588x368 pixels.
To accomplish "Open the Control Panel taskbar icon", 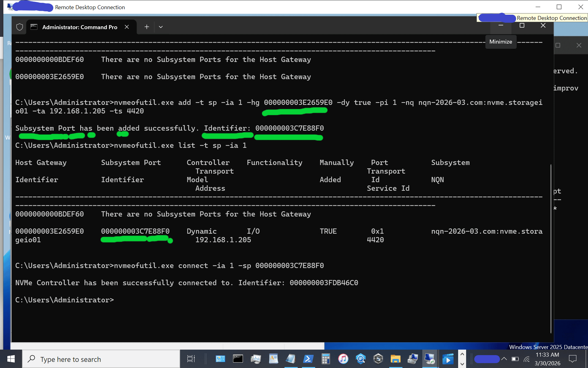I will 220,359.
